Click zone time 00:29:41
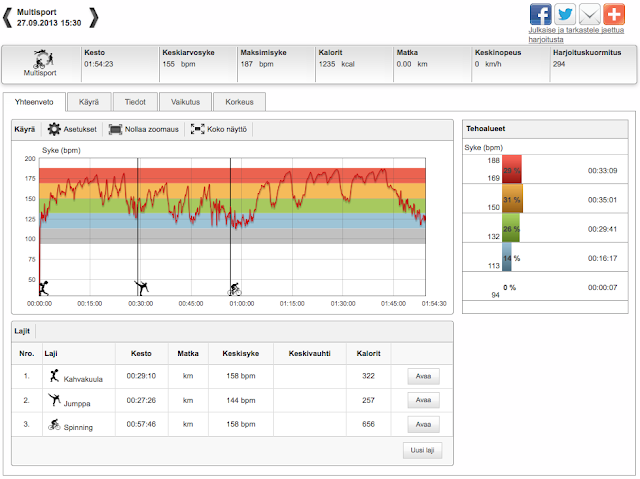The height and width of the screenshot is (479, 640). tap(602, 229)
